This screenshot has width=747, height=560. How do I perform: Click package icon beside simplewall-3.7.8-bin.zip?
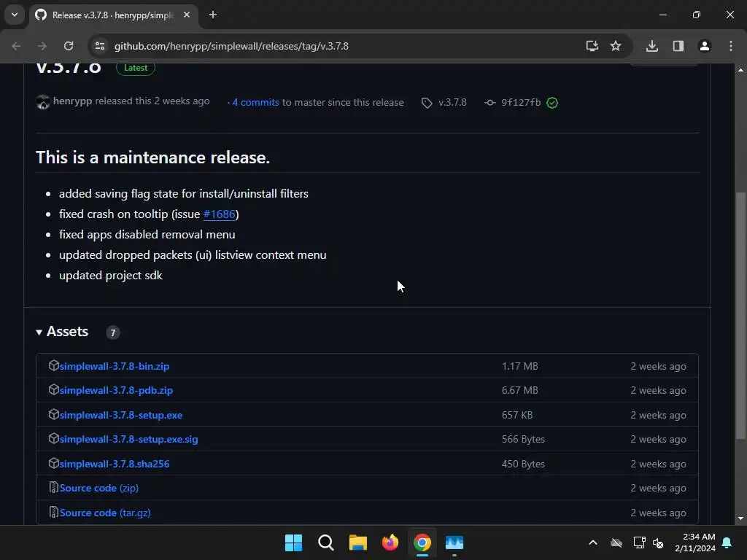click(x=54, y=365)
